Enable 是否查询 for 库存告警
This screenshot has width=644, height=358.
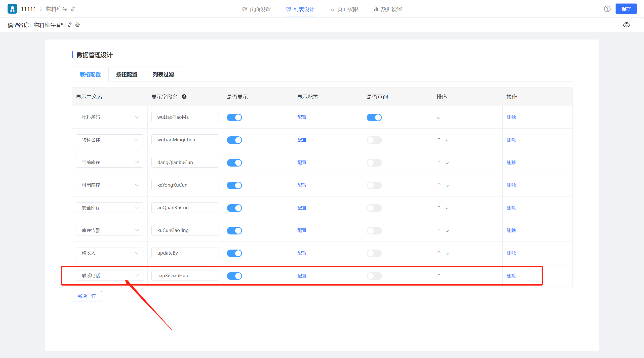click(x=374, y=230)
